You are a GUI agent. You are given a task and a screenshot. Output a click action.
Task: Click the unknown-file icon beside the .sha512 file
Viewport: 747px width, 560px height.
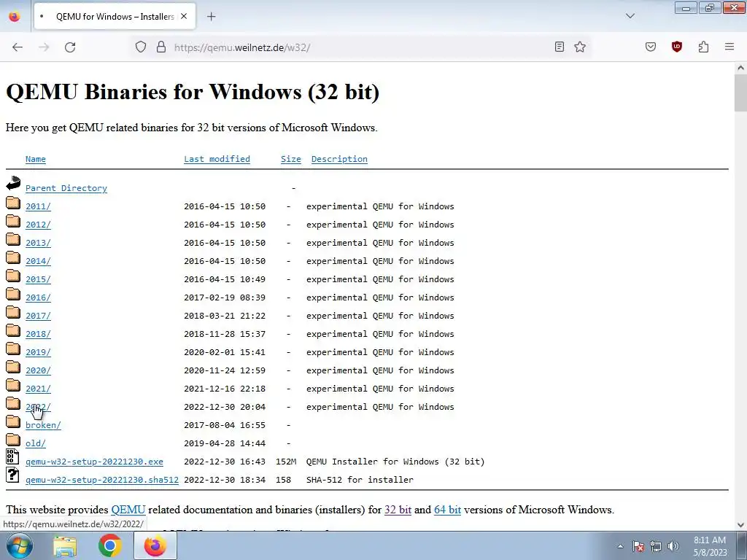12,475
